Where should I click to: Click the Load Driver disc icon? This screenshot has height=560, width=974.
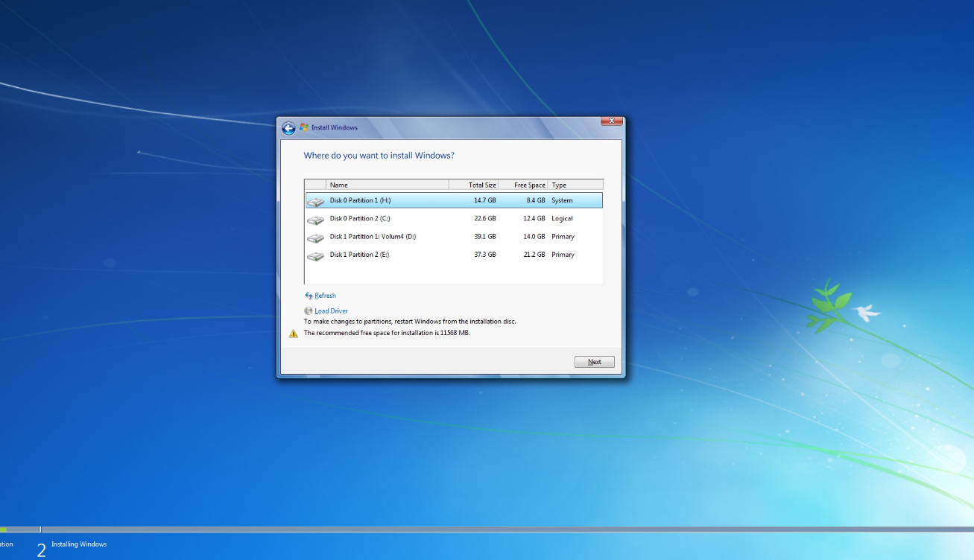pyautogui.click(x=309, y=311)
